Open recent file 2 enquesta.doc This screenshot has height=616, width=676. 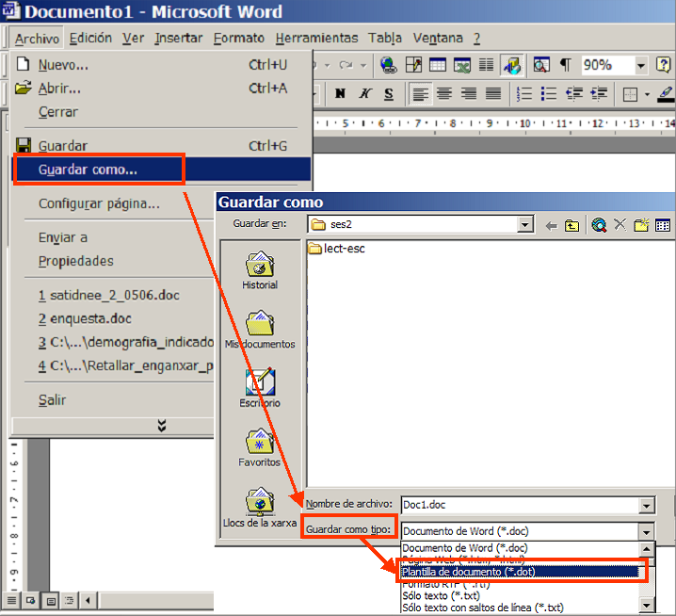point(113,318)
